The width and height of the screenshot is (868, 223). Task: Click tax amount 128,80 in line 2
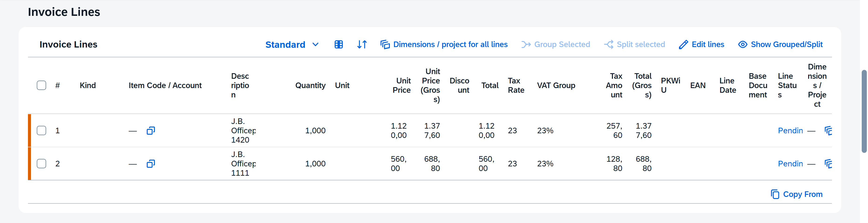click(614, 164)
